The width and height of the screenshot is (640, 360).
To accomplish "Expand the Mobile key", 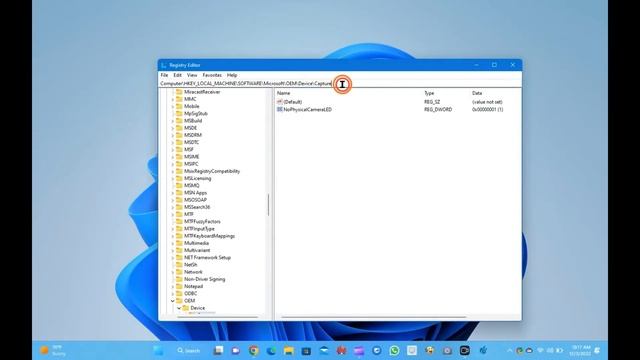I will coord(173,107).
